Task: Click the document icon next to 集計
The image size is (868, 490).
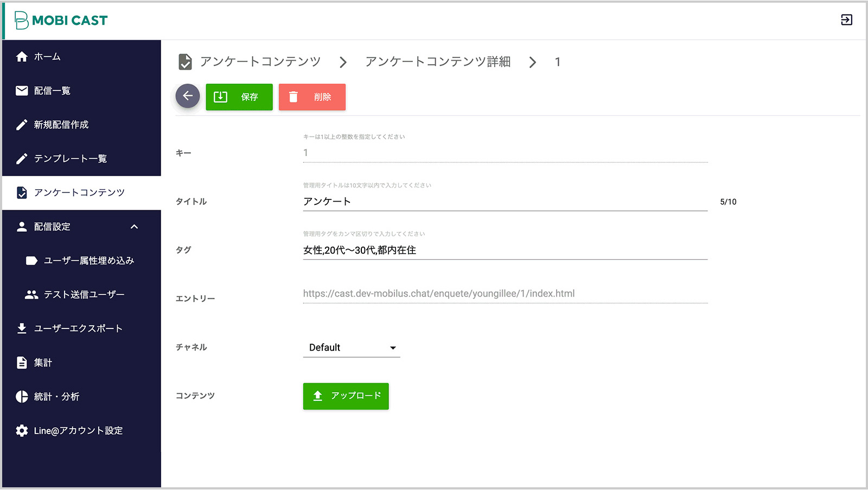Action: (x=22, y=363)
